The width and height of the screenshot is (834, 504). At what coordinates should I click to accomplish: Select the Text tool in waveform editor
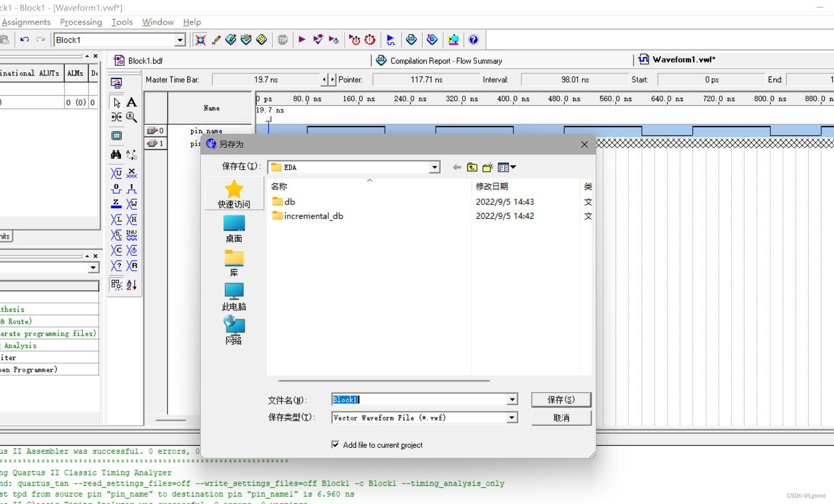click(132, 102)
